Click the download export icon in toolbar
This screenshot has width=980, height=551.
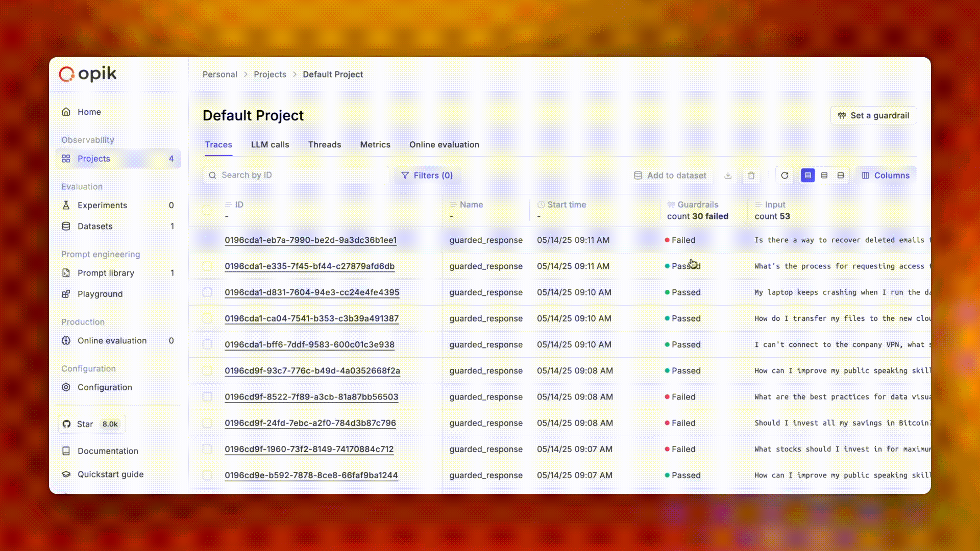(728, 176)
